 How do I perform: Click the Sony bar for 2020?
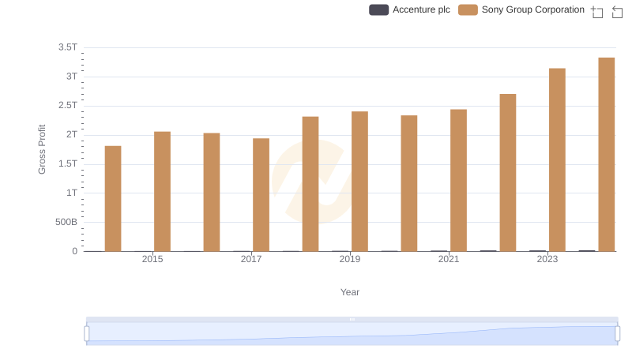(409, 183)
